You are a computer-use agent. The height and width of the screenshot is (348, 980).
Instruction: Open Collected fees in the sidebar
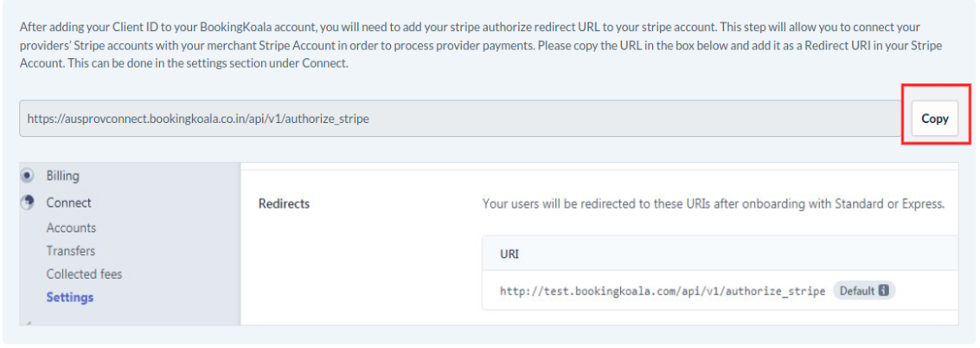click(84, 274)
